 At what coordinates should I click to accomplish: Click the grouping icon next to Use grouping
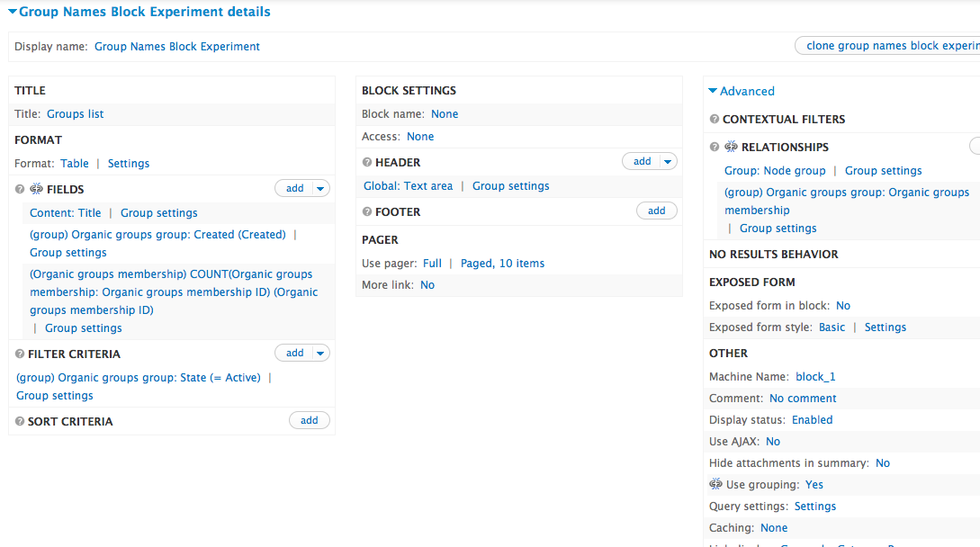coord(716,485)
